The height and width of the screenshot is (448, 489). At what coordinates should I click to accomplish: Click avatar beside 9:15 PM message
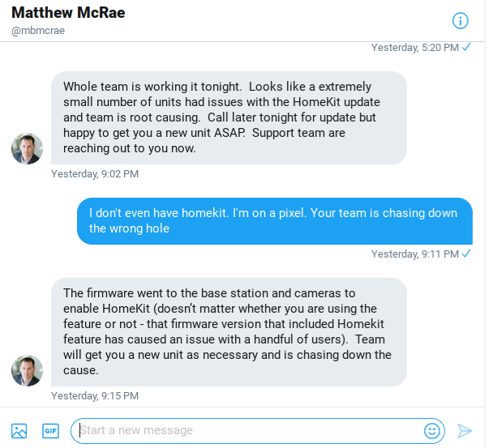pos(27,370)
